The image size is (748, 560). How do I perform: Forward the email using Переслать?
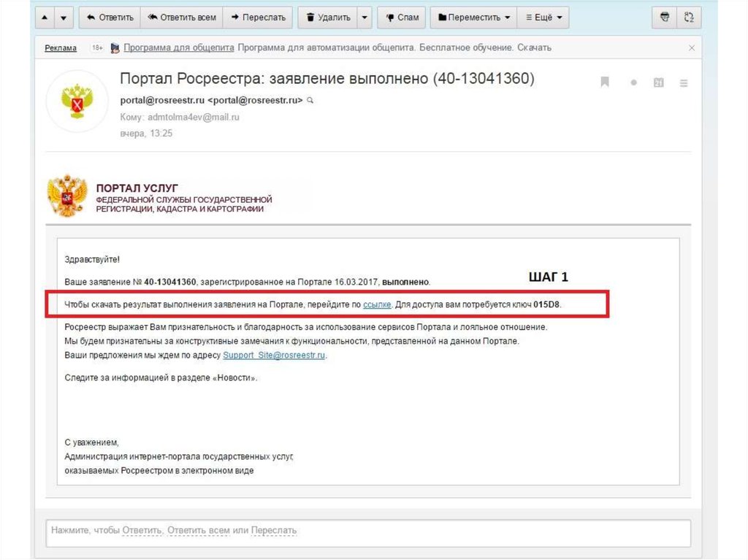coord(257,18)
